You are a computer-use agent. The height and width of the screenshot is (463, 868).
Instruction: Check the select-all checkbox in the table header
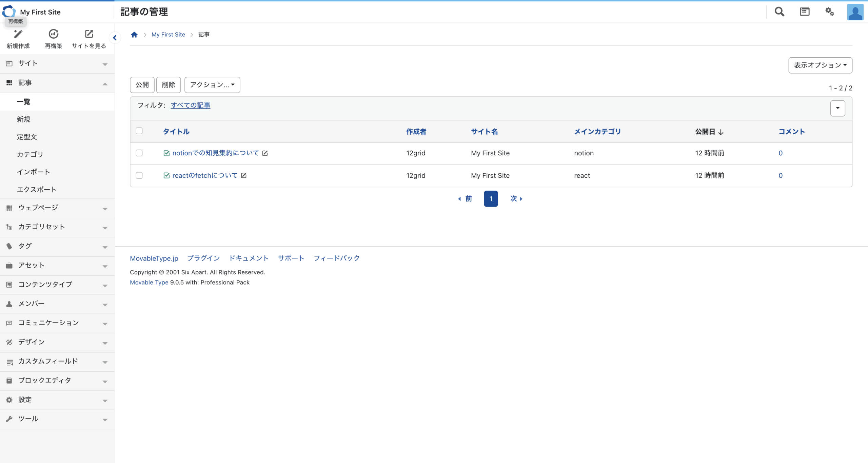coord(139,131)
